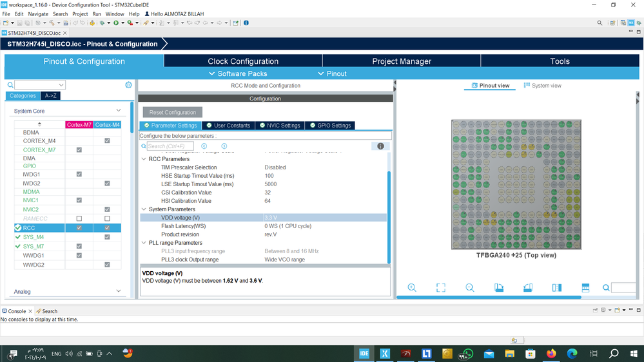The width and height of the screenshot is (644, 362).
Task: Toggle Cortex-M7 checkbox for IWDG1
Action: (79, 175)
